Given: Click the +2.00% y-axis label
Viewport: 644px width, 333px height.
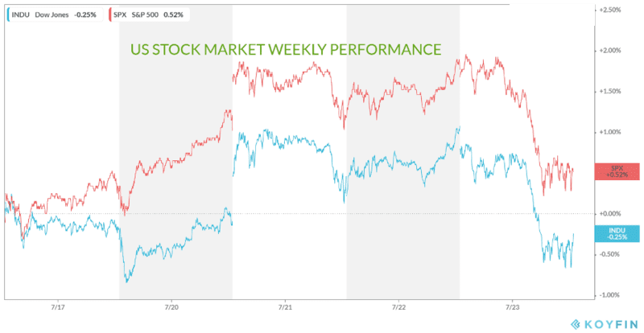Looking at the screenshot, I should 612,51.
